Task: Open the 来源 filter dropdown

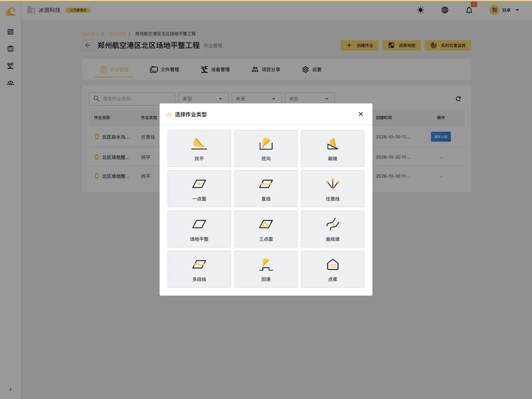Action: pyautogui.click(x=257, y=99)
